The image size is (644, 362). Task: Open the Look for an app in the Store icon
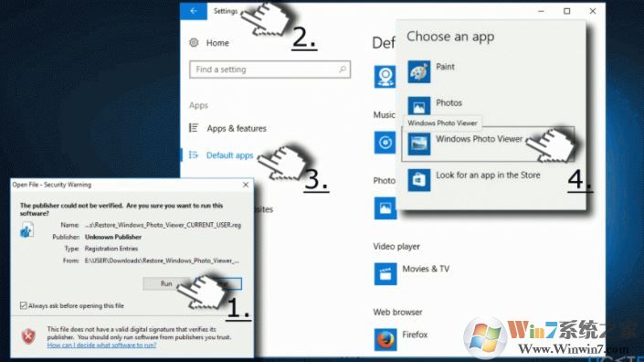click(x=419, y=180)
